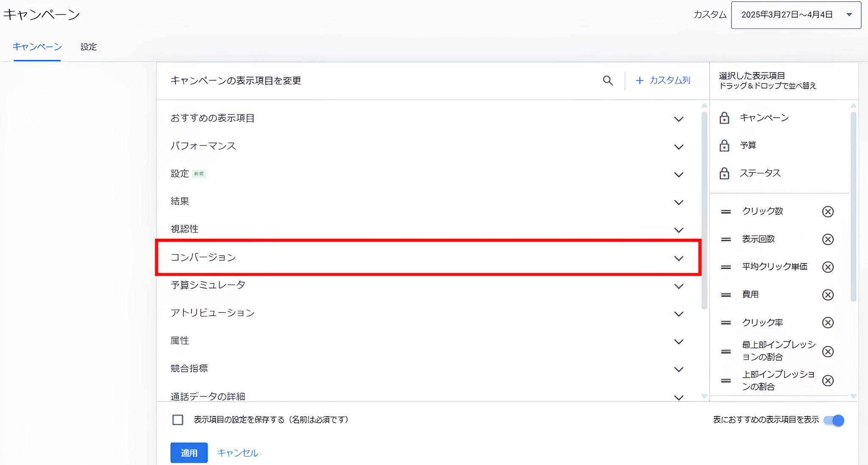
Task: Click the 適用 button
Action: click(x=189, y=452)
